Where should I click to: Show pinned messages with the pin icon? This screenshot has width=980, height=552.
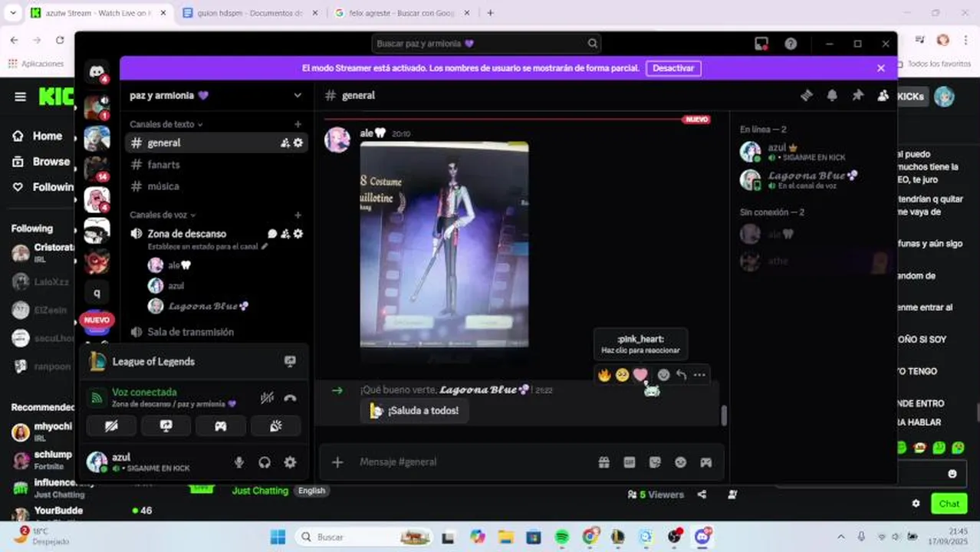(x=857, y=95)
